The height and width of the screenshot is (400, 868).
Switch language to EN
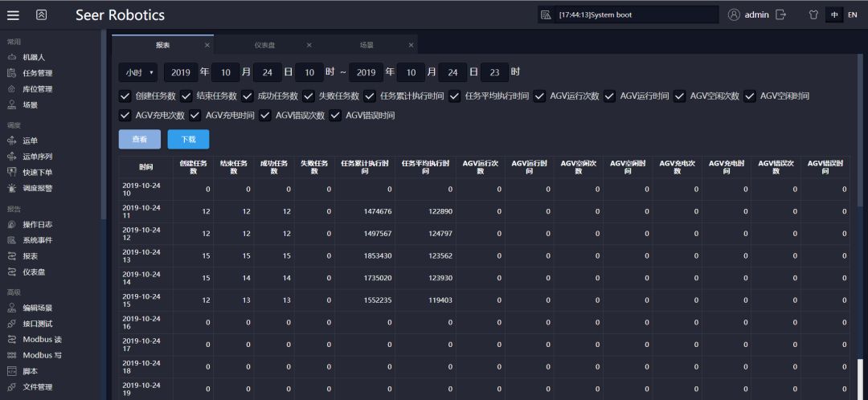852,14
